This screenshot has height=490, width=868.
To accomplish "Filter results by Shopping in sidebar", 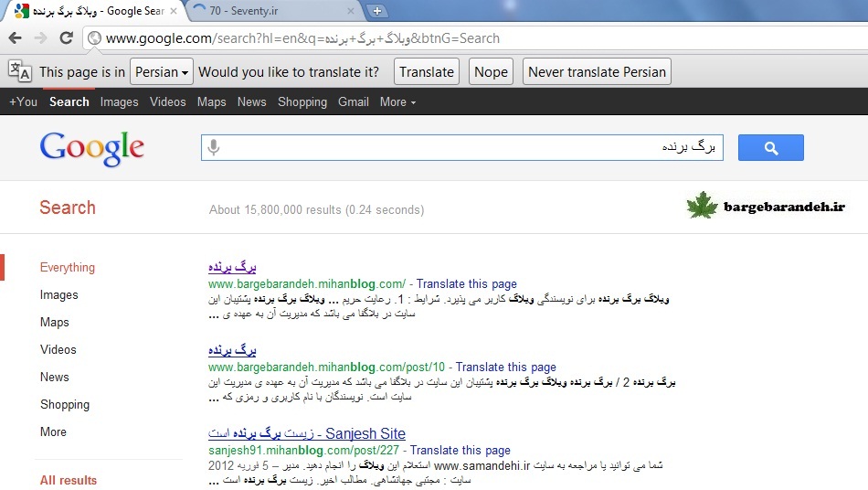I will pos(65,405).
